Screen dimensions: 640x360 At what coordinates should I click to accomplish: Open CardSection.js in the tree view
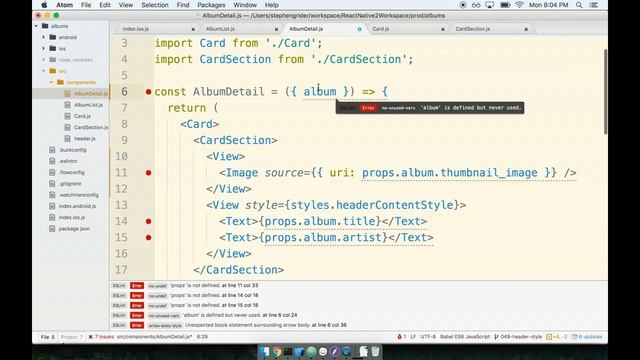pos(91,127)
